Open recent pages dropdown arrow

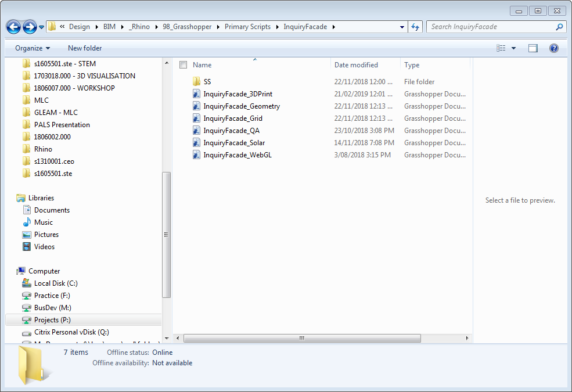click(x=41, y=27)
